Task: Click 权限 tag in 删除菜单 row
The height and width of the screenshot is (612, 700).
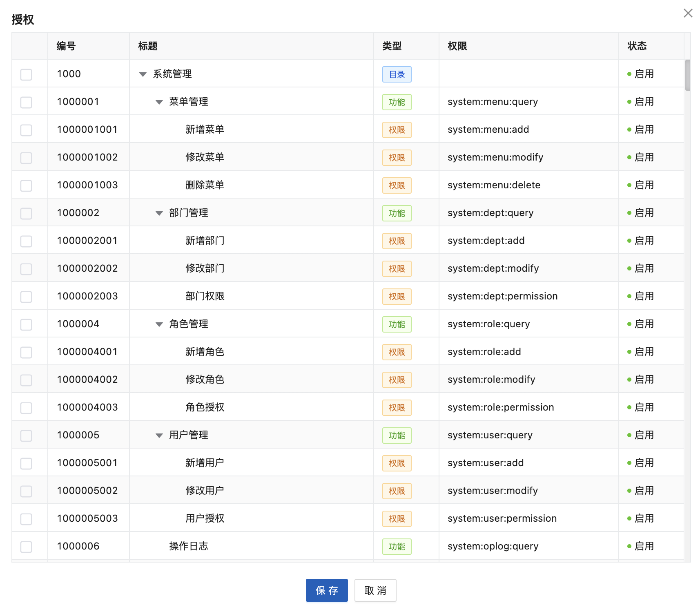Action: (397, 185)
